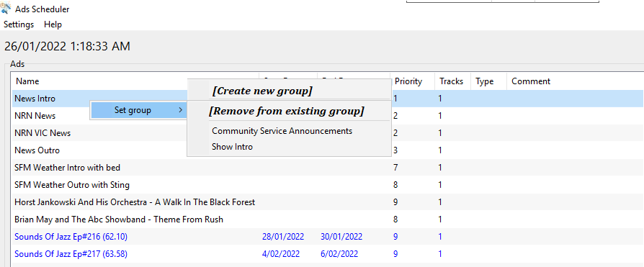The width and height of the screenshot is (644, 267).
Task: Click priority 3 of News Outro
Action: point(395,150)
